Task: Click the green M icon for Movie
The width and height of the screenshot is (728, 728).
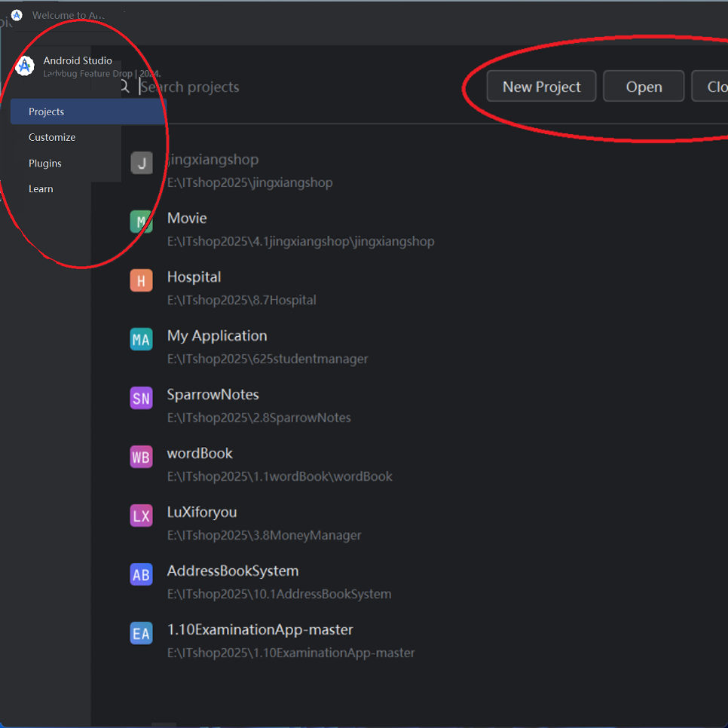Action: pos(141,222)
